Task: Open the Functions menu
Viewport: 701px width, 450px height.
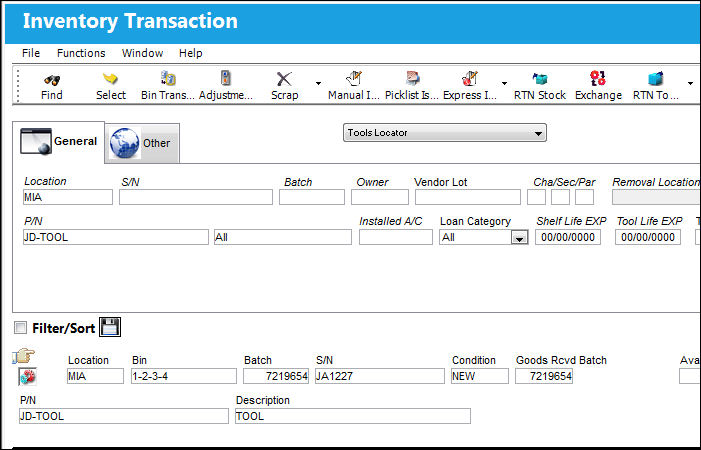Action: [x=81, y=53]
